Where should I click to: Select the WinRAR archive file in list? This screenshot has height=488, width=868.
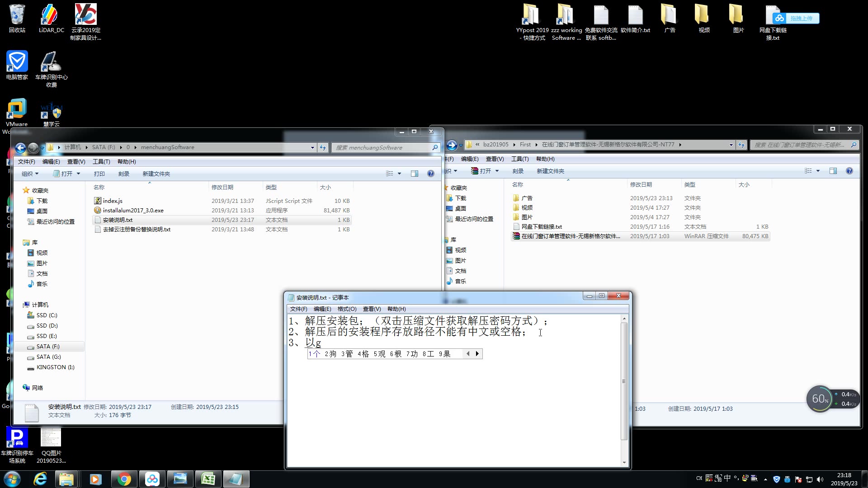tap(571, 236)
